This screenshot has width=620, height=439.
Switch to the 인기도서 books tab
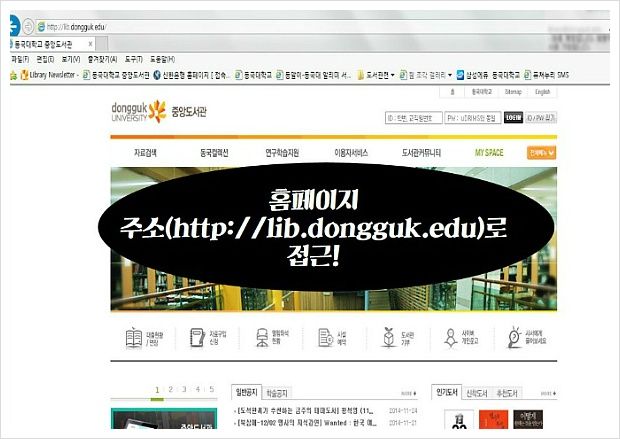[446, 392]
